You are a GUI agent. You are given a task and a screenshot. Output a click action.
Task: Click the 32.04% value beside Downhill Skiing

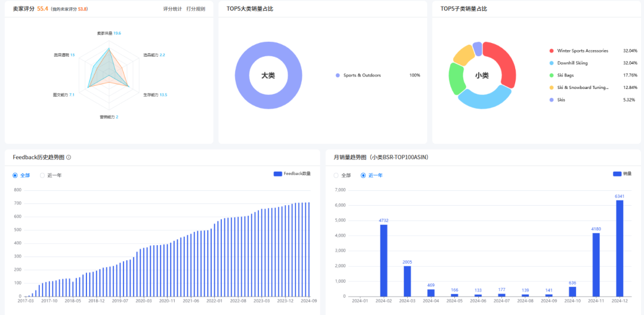tap(630, 63)
